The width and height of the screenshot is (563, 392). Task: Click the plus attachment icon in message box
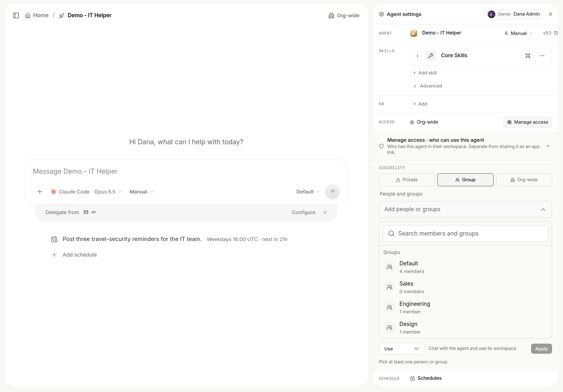(x=40, y=192)
